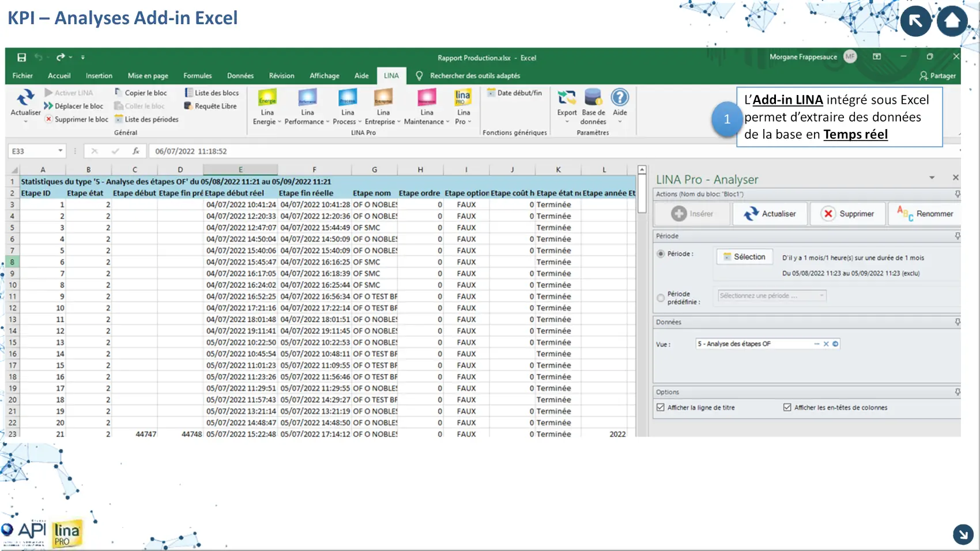Screen dimensions: 980x551
Task: Click the Export icon in Paramètres
Action: point(567,98)
